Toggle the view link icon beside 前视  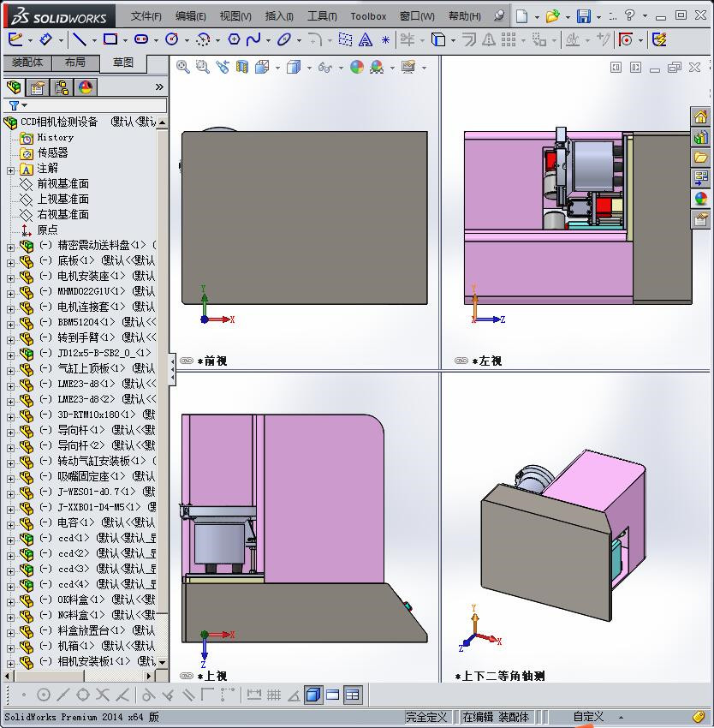[x=186, y=361]
